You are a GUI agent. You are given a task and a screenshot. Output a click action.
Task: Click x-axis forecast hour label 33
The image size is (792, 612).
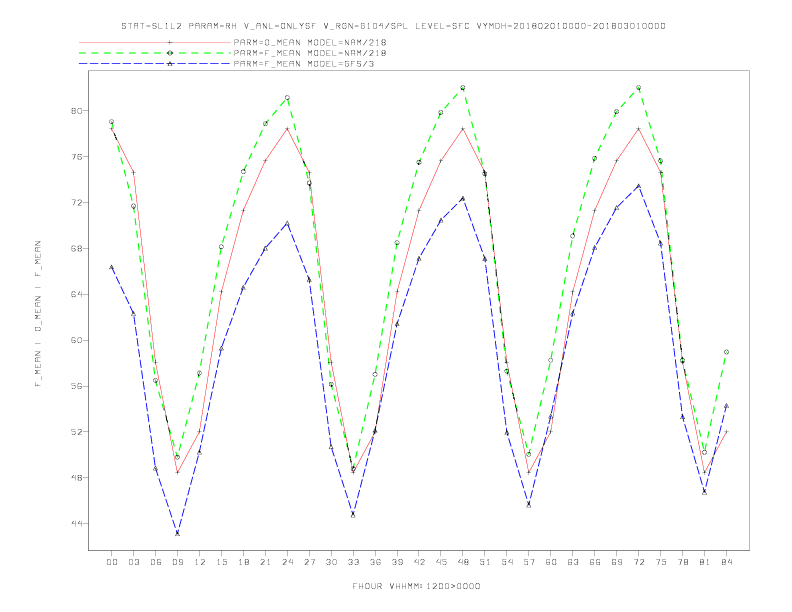(x=353, y=562)
